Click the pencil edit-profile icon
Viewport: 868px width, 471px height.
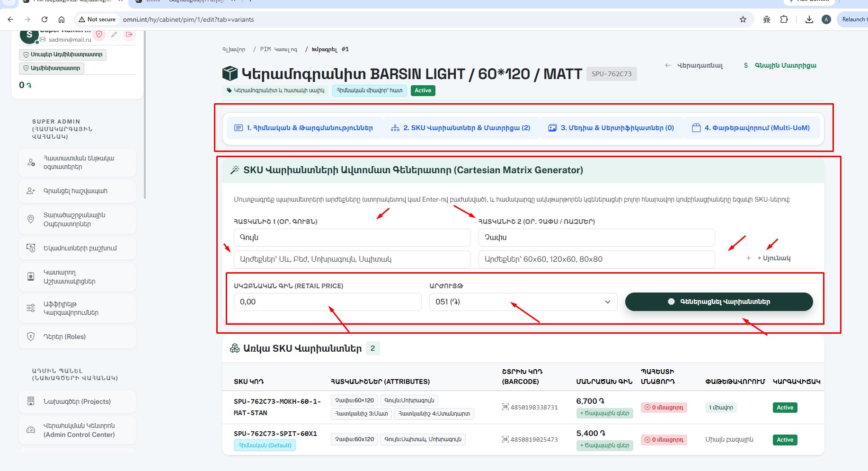click(114, 35)
